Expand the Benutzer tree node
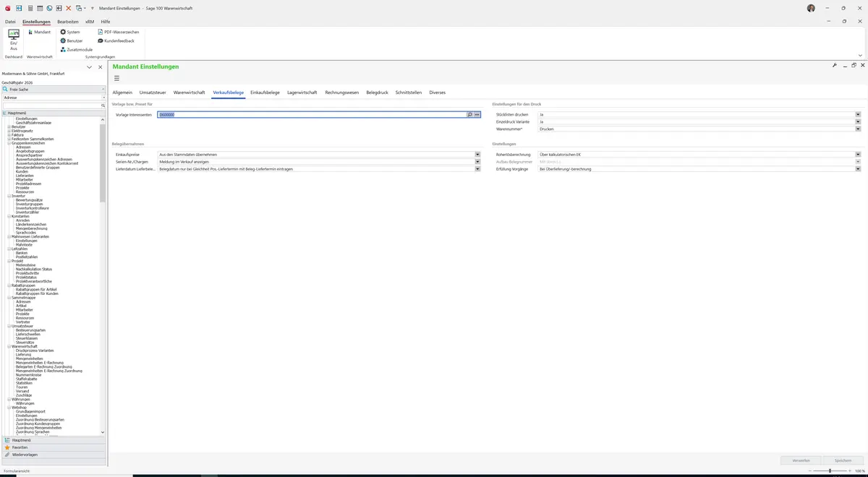The height and width of the screenshot is (477, 868). 9,126
